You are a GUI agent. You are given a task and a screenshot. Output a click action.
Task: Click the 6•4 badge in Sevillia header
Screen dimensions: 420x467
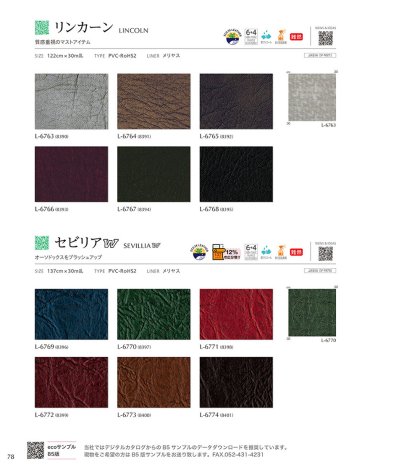(x=251, y=252)
